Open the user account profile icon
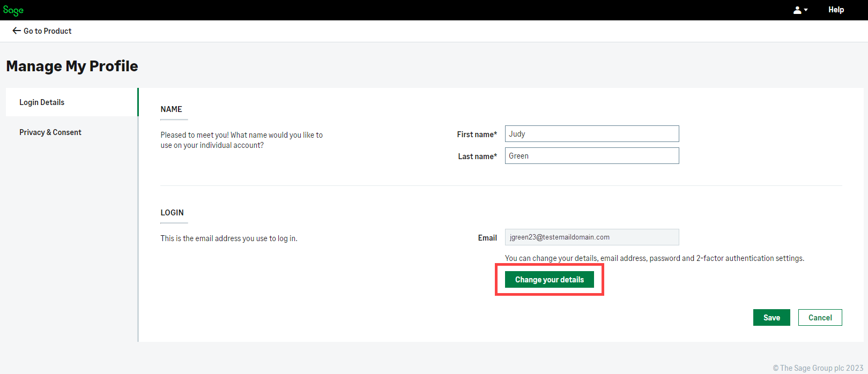Screen dimensions: 868x374 point(797,10)
